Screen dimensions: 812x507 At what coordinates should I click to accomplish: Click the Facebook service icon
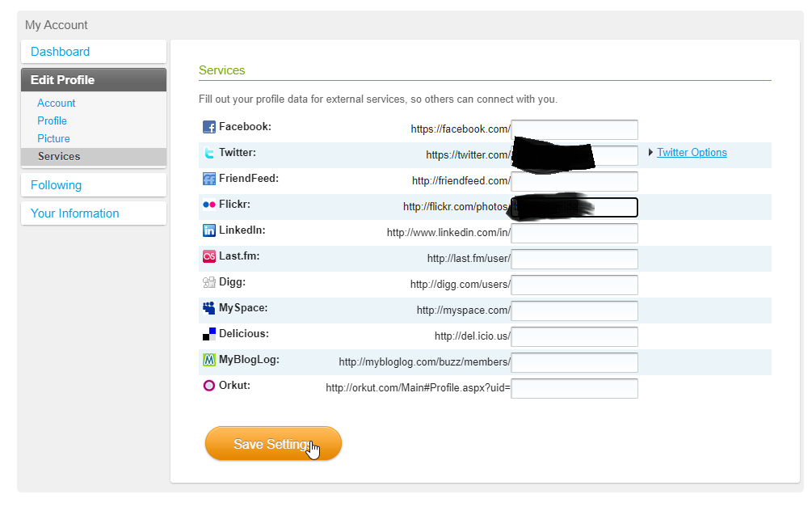[208, 127]
